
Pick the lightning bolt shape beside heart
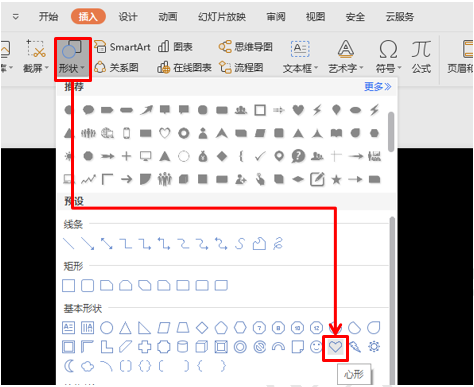[355, 347]
